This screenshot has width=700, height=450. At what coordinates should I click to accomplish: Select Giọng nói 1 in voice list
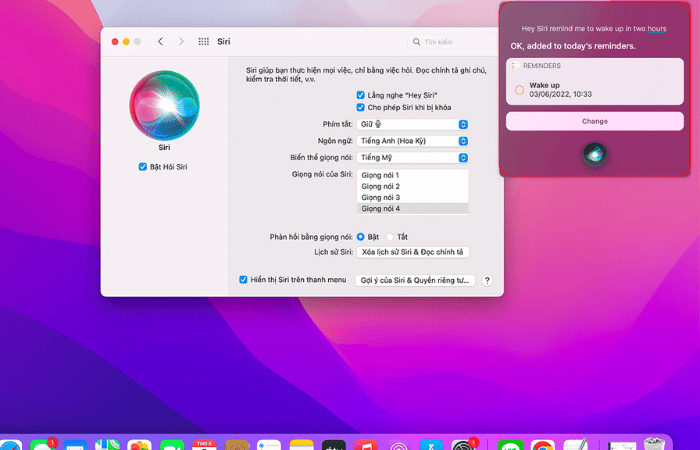click(x=412, y=175)
